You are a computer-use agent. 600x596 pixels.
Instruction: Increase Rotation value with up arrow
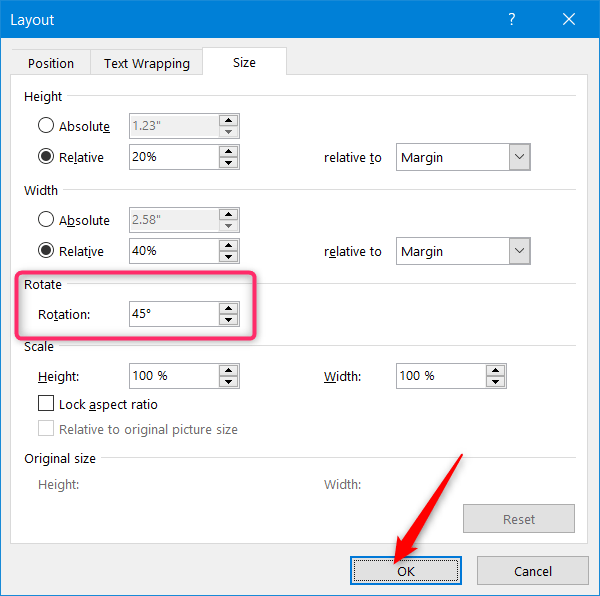[228, 308]
